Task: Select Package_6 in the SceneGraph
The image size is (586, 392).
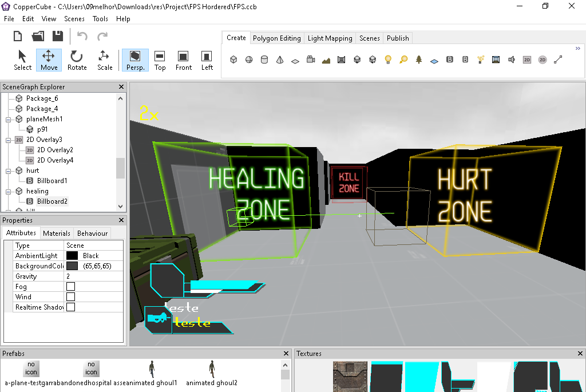Action: pyautogui.click(x=42, y=98)
